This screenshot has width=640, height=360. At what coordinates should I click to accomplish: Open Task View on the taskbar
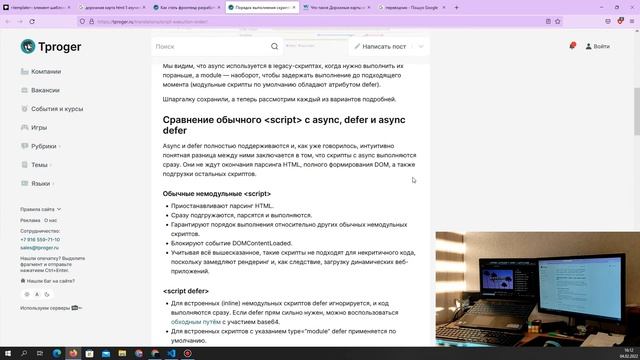(40, 353)
